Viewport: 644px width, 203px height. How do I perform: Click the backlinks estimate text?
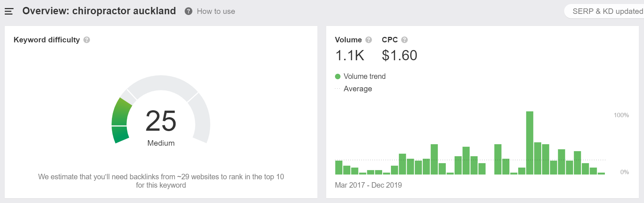[x=161, y=181]
